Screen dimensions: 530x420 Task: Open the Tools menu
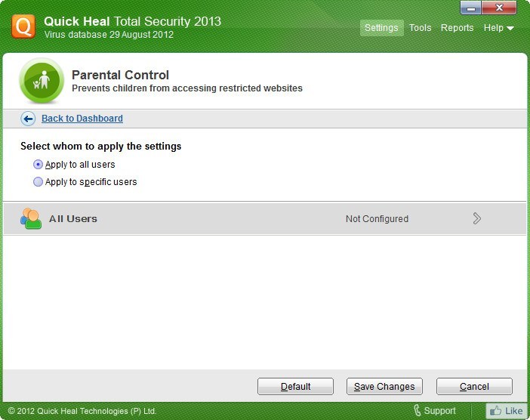[420, 28]
